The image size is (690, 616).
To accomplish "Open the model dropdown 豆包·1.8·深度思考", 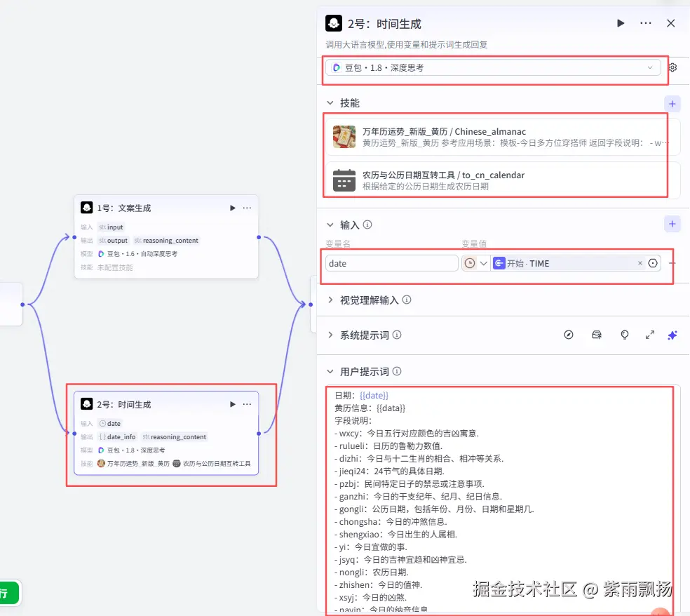I will (493, 68).
